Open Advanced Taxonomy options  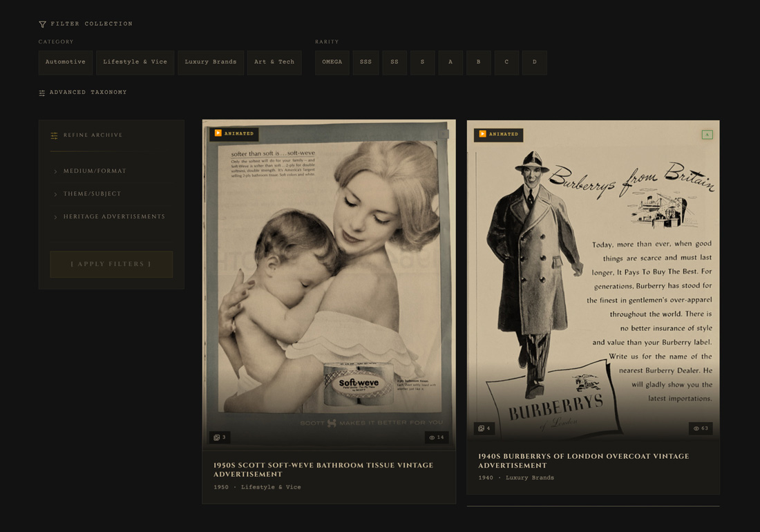pyautogui.click(x=88, y=93)
